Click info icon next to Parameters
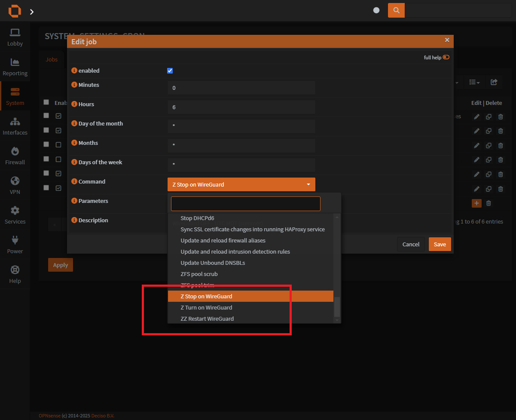516x420 pixels. 74,201
